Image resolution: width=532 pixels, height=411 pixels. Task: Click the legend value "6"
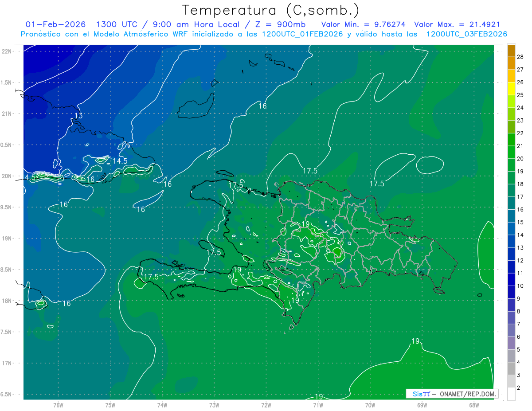[519, 337]
